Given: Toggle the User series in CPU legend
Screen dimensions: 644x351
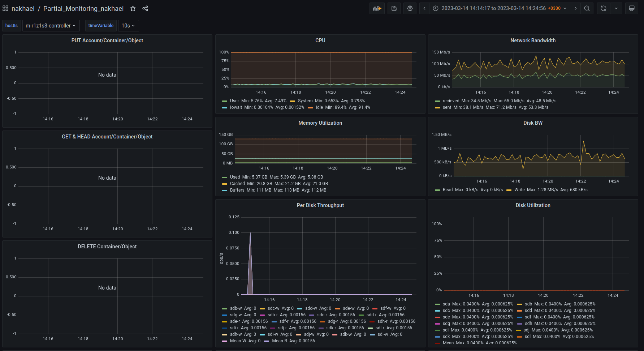Looking at the screenshot, I should 234,101.
